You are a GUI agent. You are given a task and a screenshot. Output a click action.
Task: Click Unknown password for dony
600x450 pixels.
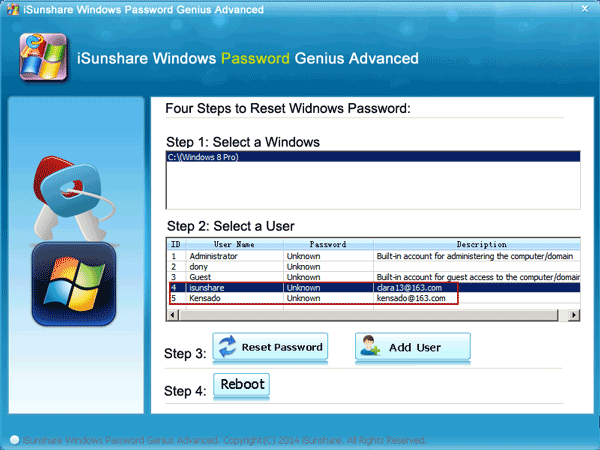tap(303, 267)
